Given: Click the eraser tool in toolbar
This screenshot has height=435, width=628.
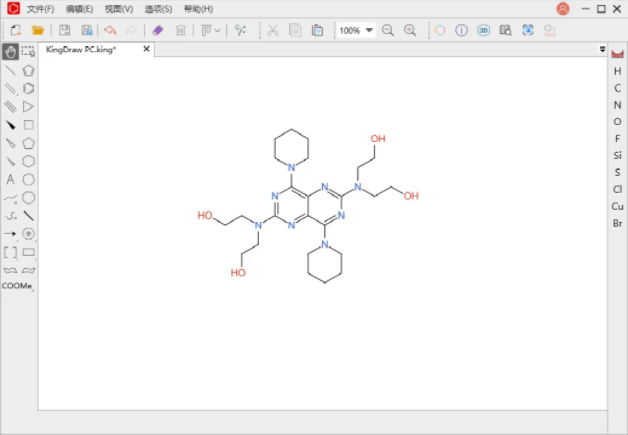Looking at the screenshot, I should (x=157, y=30).
